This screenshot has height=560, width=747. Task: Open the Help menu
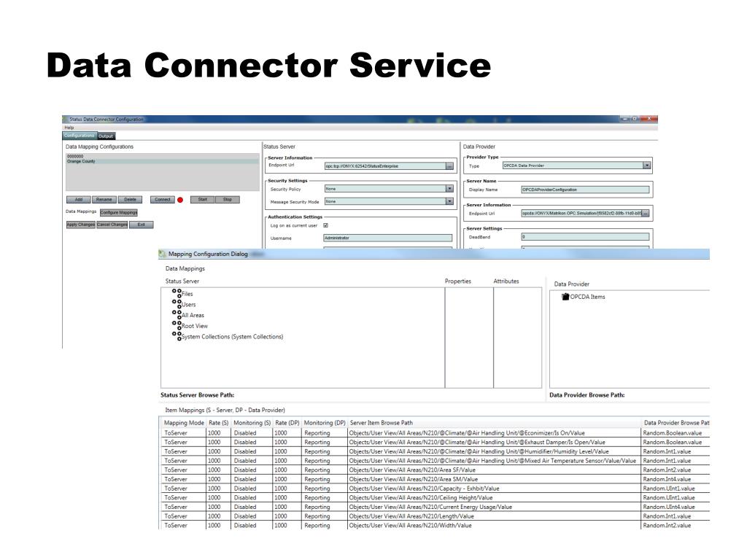pos(69,128)
